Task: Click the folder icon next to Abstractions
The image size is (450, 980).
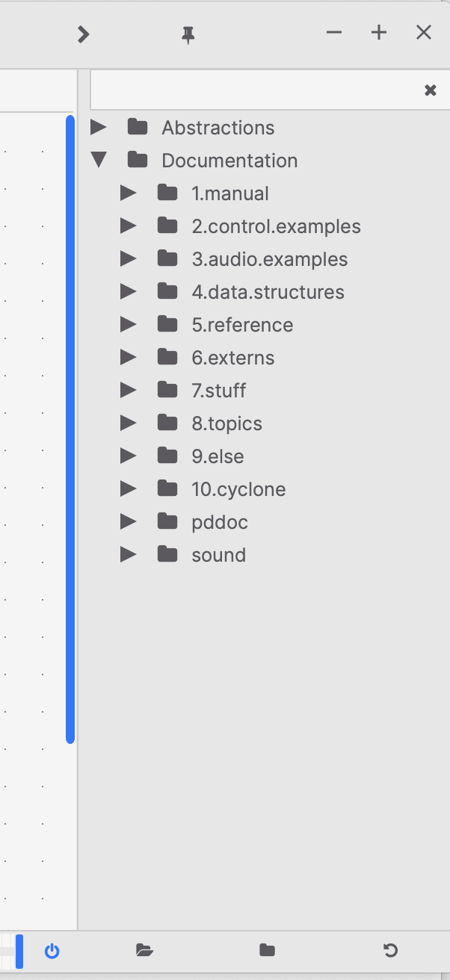Action: [x=138, y=127]
